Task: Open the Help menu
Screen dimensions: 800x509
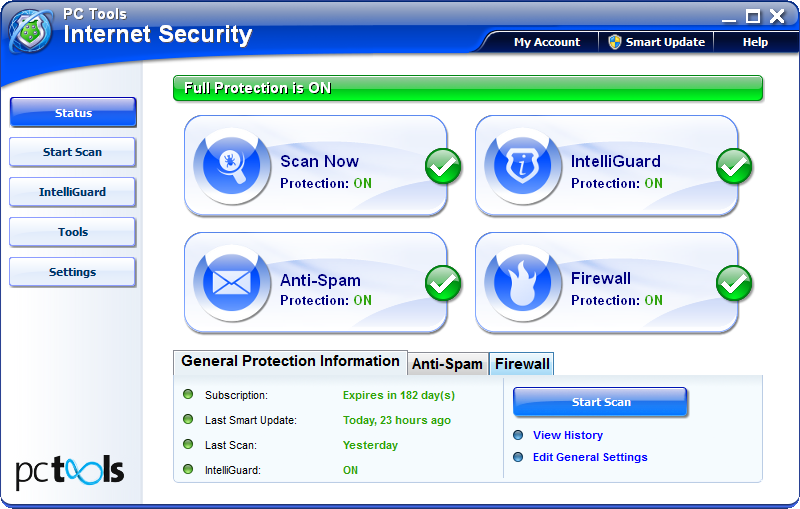Action: (x=755, y=42)
